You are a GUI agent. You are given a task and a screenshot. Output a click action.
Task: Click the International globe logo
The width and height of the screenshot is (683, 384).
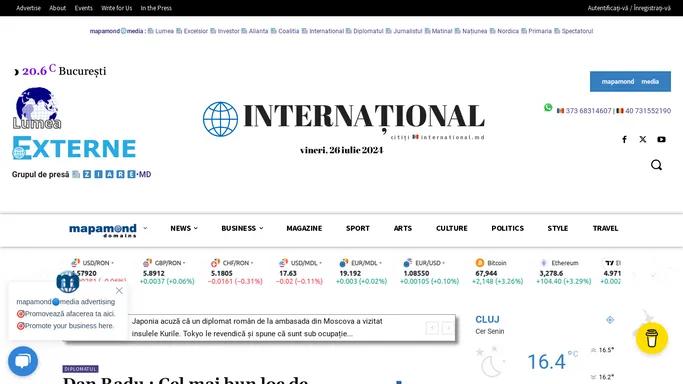click(220, 119)
